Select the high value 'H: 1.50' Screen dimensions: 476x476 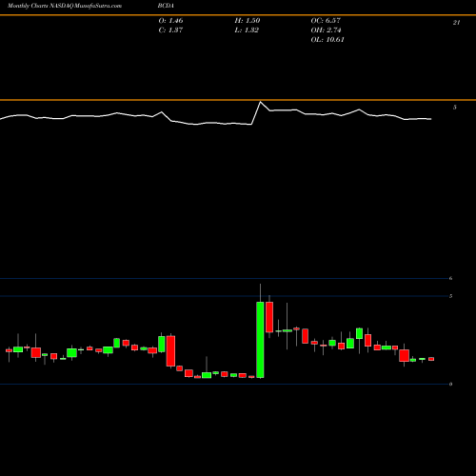(x=248, y=21)
